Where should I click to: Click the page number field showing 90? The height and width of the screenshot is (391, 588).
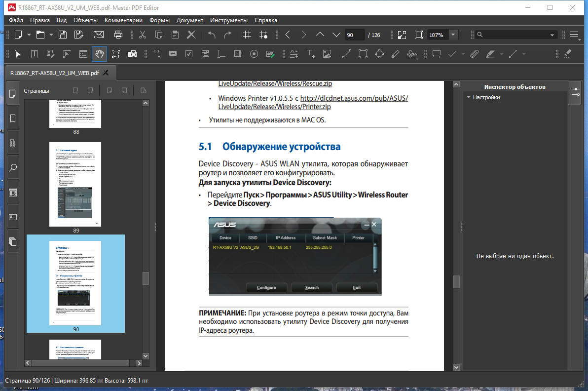tap(354, 35)
